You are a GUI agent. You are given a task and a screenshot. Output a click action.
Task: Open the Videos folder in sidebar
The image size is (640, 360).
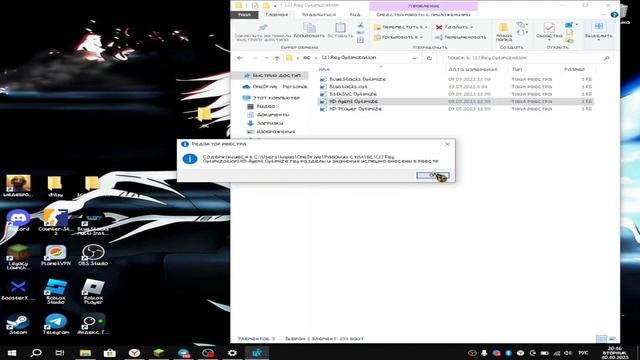[261, 106]
